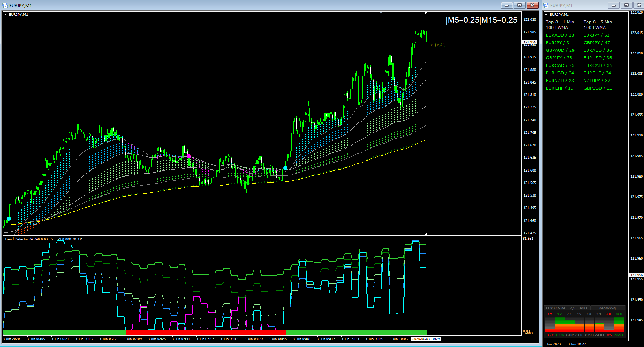Click the JPY strength bar

(x=609, y=324)
